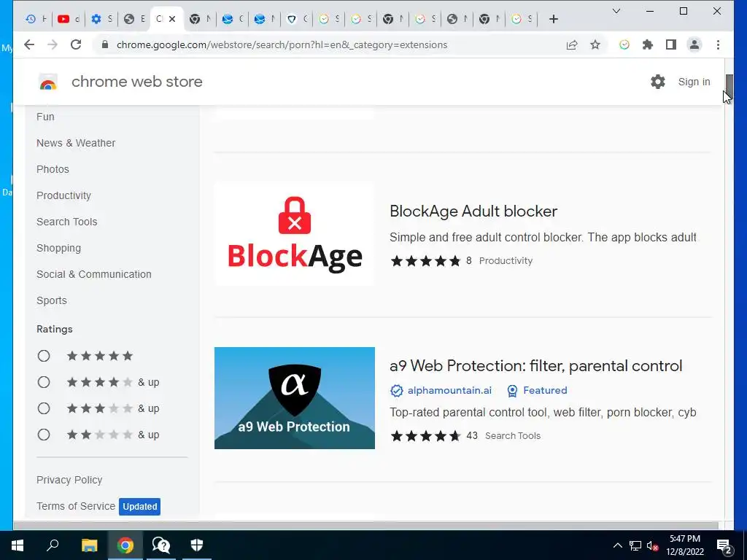The image size is (747, 560).
Task: Click the Featured badge
Action: (x=537, y=391)
